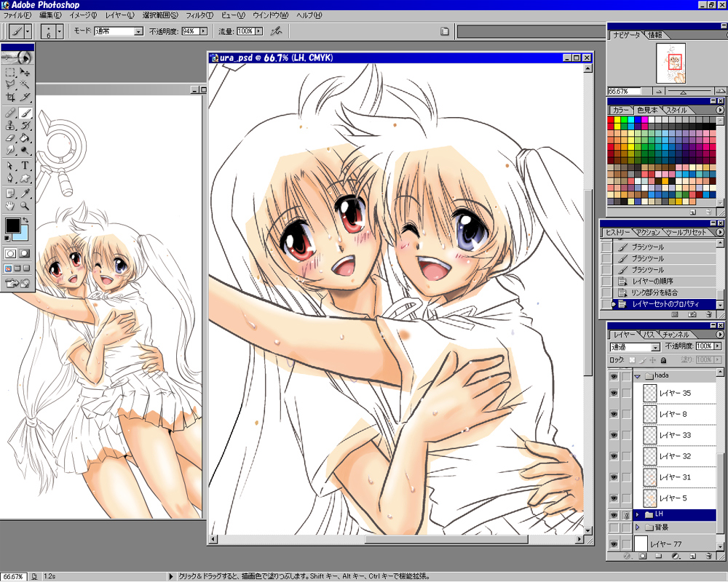
Task: Switch to Standard editing mode
Action: coord(10,254)
